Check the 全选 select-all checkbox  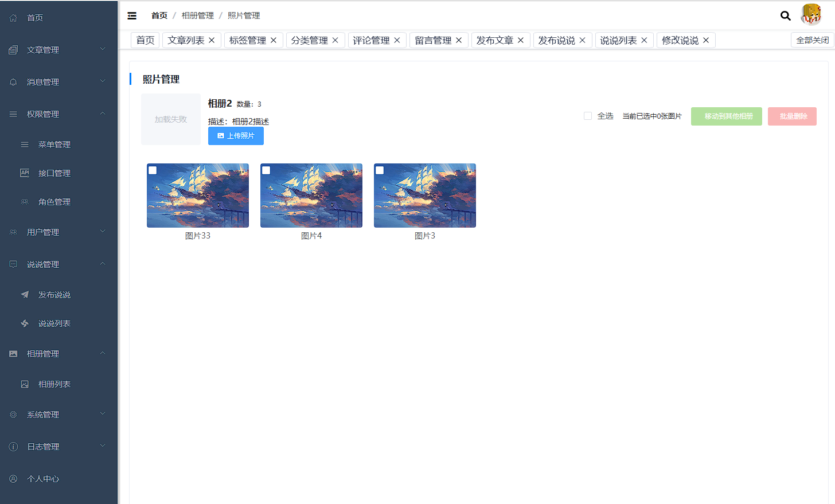[588, 116]
